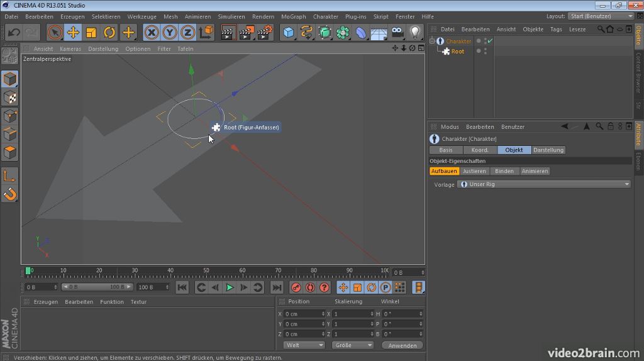Render to Picture Viewer icon

coord(247,33)
